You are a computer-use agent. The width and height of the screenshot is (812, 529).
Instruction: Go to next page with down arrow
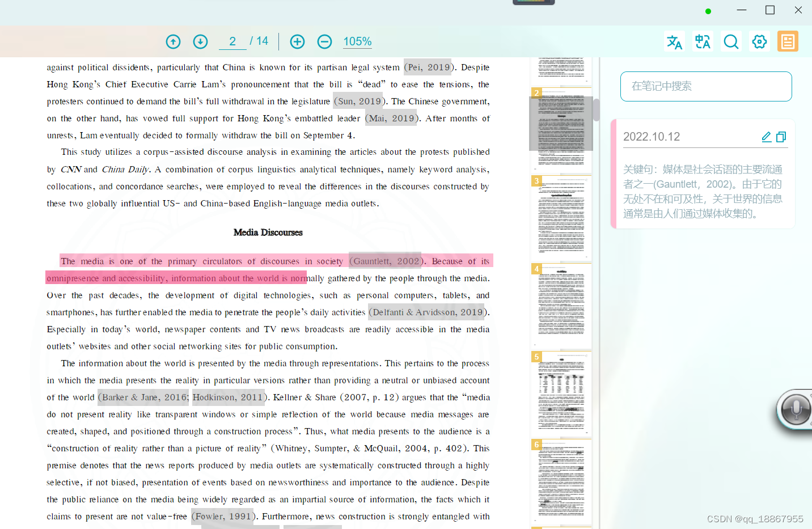[200, 41]
